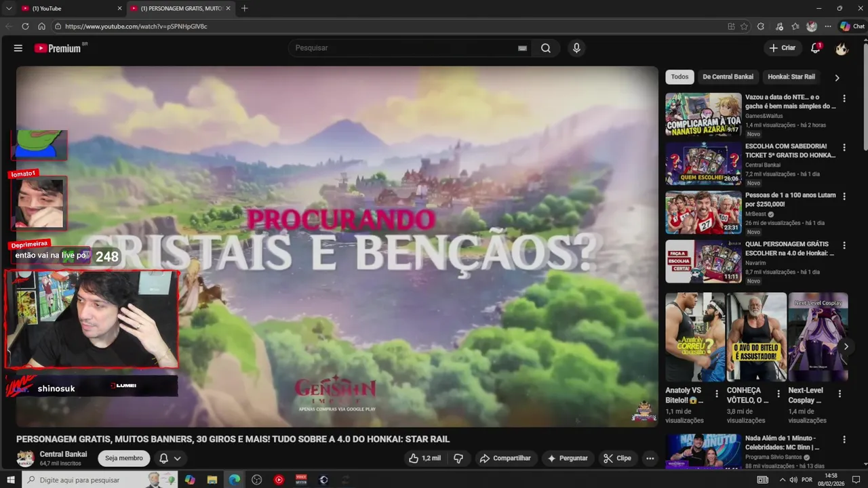The height and width of the screenshot is (488, 868).
Task: Open the on-screen keyboard in search box
Action: point(522,48)
